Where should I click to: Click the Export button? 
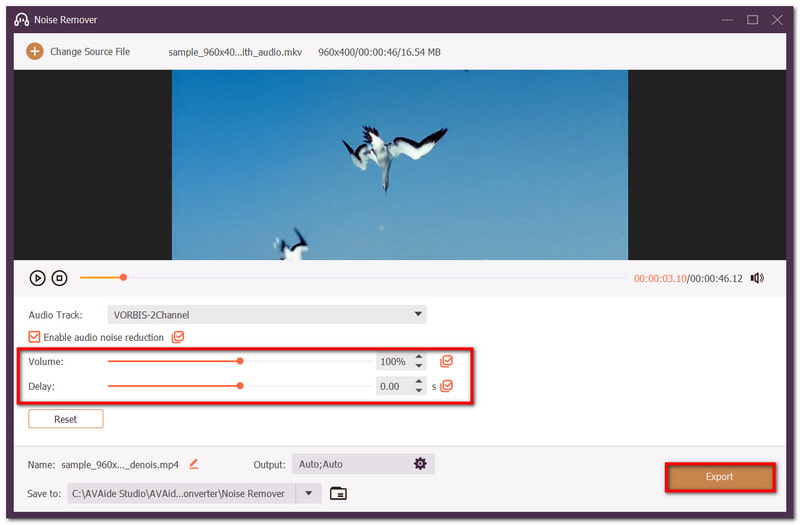[x=720, y=477]
